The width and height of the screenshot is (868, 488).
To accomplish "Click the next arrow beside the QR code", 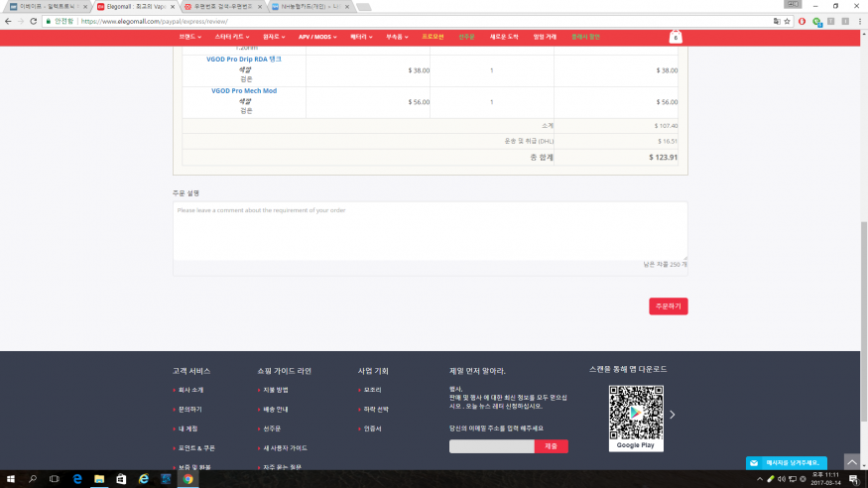I will [x=672, y=415].
